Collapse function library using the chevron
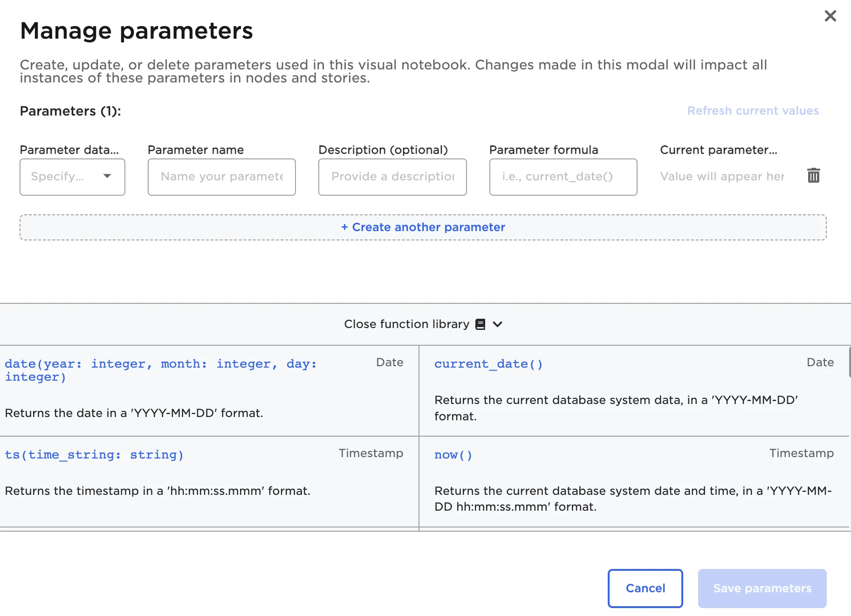 pos(498,324)
